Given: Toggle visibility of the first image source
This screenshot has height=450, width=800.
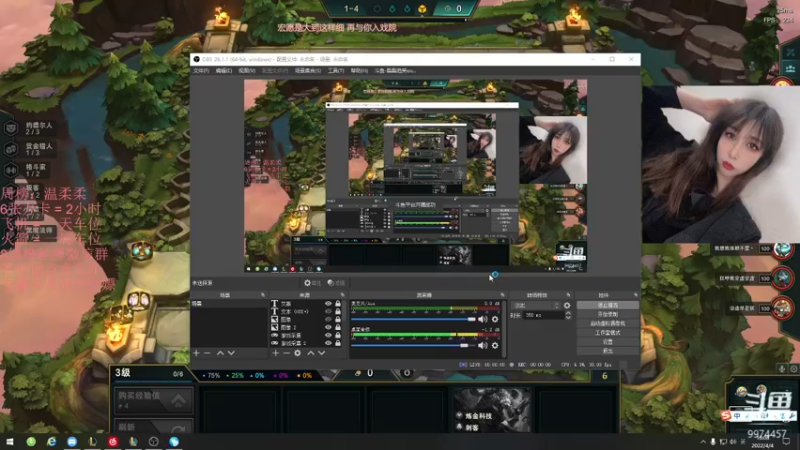Looking at the screenshot, I should pos(328,319).
